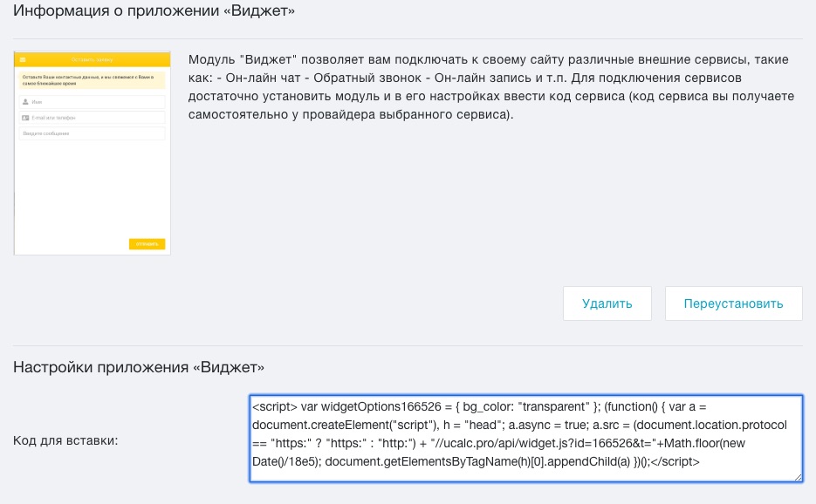Screen dimensions: 816x504
Task: Click the label Код для вставки:
Action: tap(65, 440)
